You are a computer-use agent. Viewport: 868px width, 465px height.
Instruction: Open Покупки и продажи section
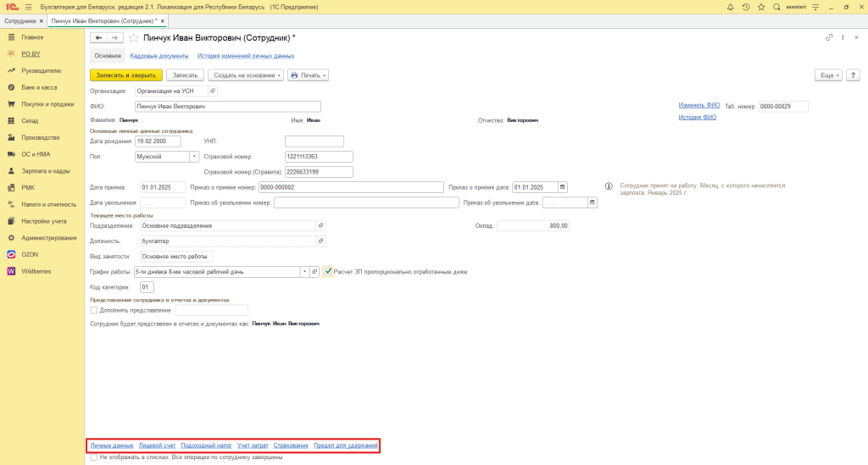point(47,104)
